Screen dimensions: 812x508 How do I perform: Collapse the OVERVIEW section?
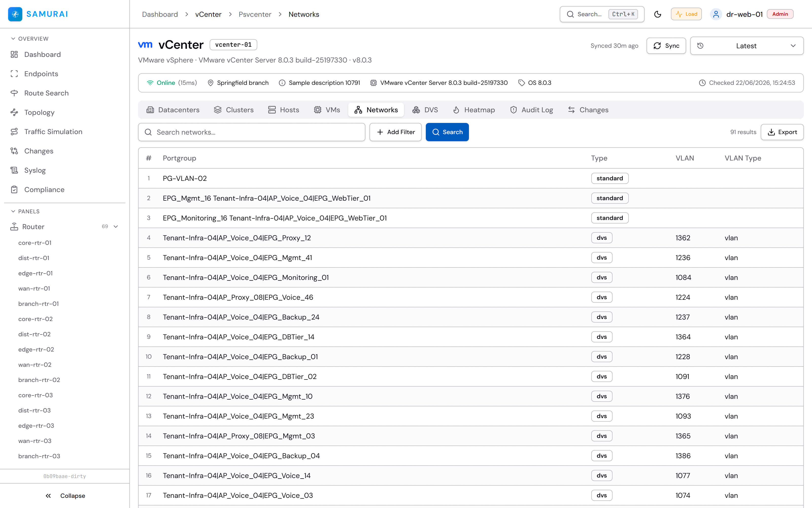pyautogui.click(x=29, y=39)
